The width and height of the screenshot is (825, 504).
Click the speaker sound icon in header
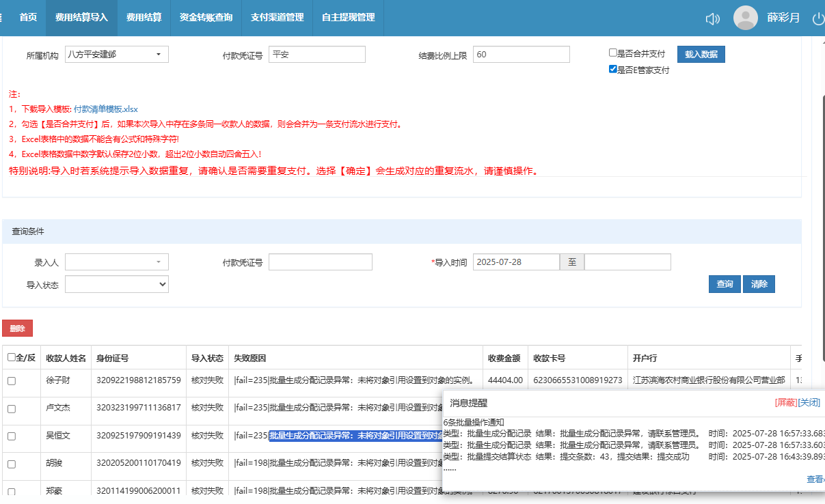(x=712, y=18)
